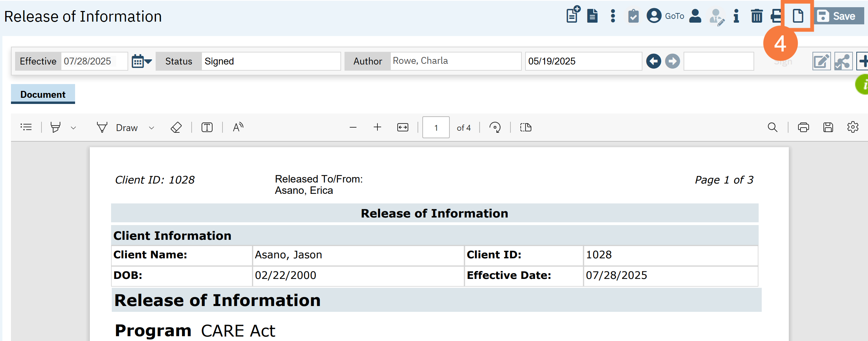Click the Save button
Screen dimensions: 868x341
click(838, 16)
